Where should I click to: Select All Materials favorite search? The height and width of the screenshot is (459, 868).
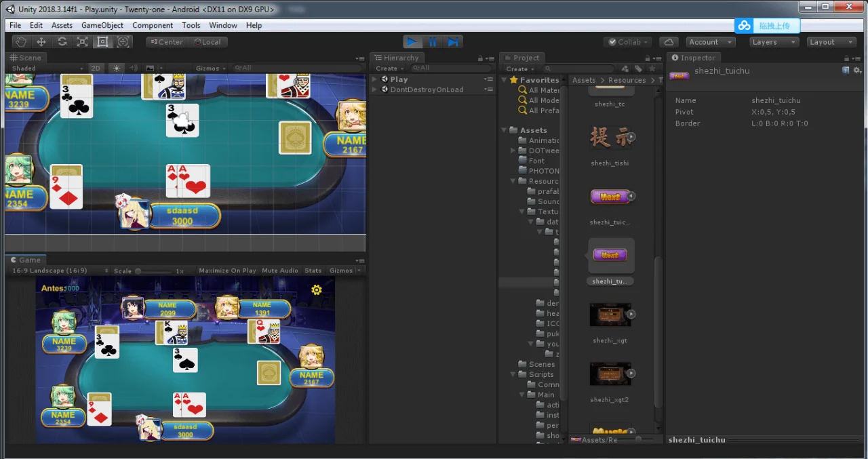(x=538, y=90)
